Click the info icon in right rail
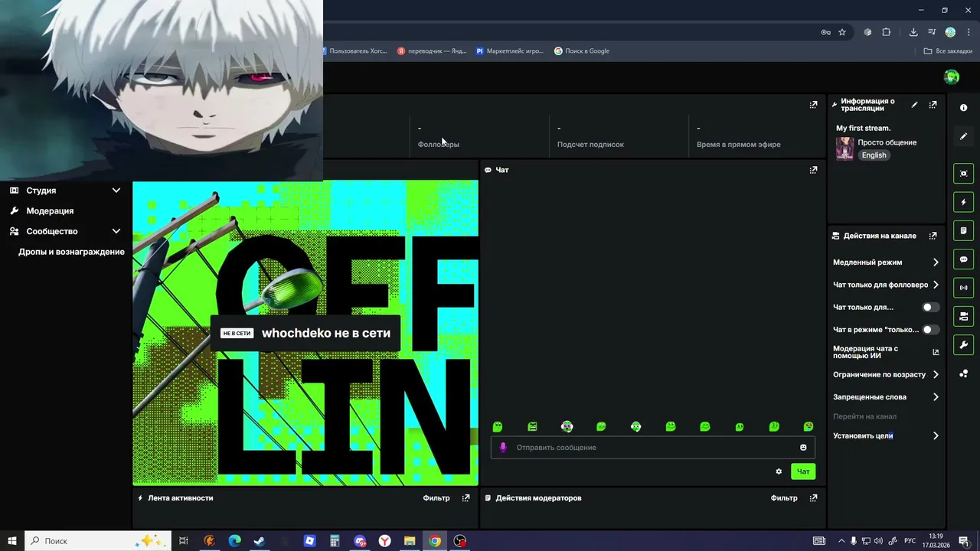980x551 pixels. pos(963,108)
